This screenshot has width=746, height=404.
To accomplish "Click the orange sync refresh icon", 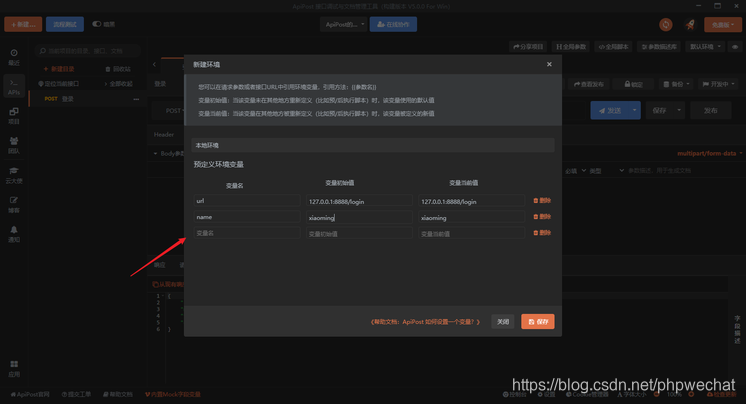I will click(666, 25).
